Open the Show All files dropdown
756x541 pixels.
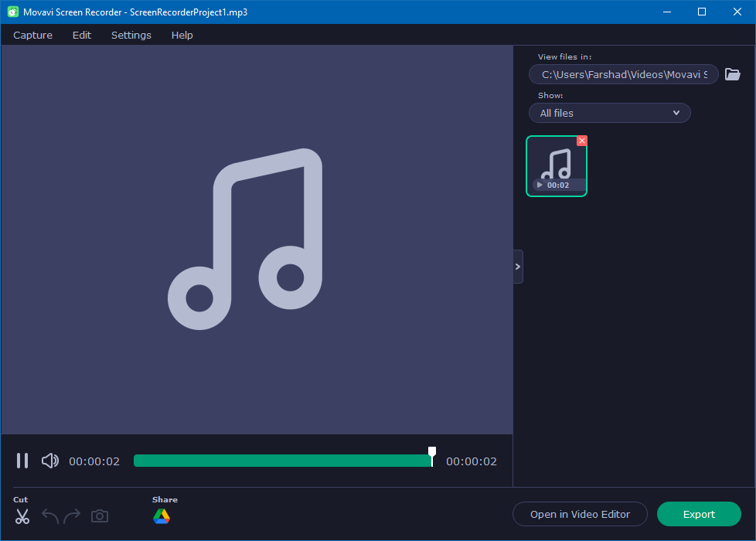coord(609,113)
